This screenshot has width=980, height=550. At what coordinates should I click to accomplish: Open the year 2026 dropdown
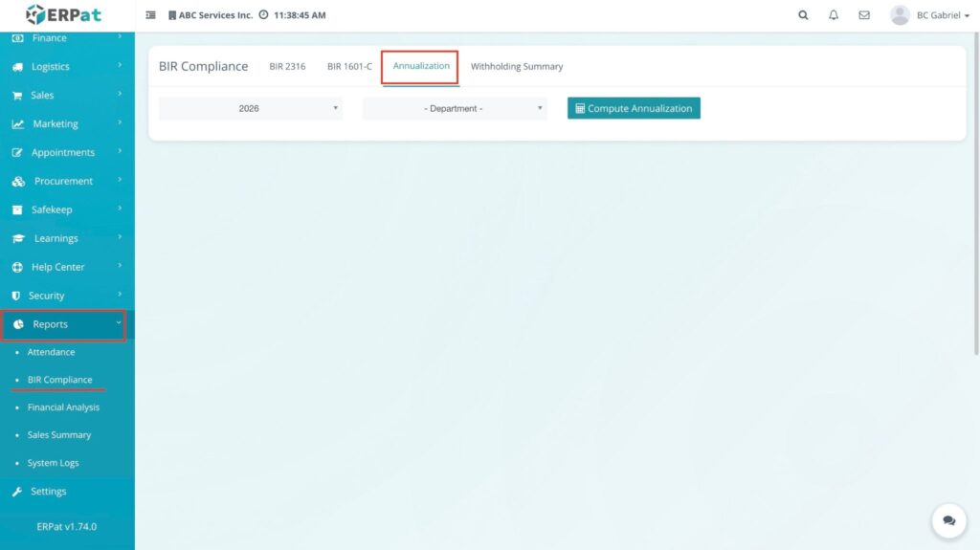click(x=250, y=109)
